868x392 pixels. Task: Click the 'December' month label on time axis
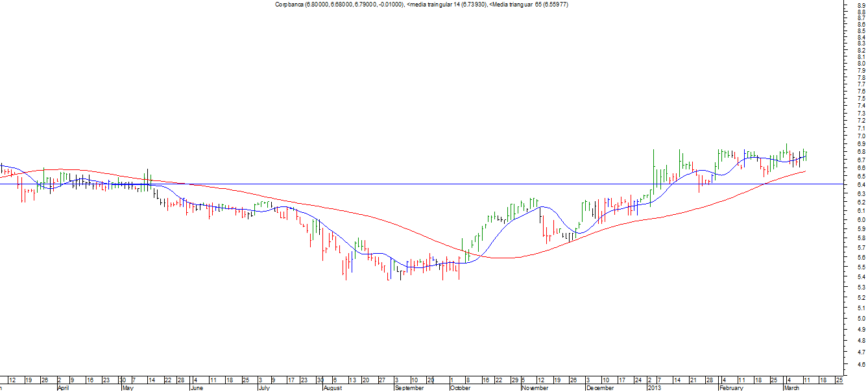coord(599,387)
